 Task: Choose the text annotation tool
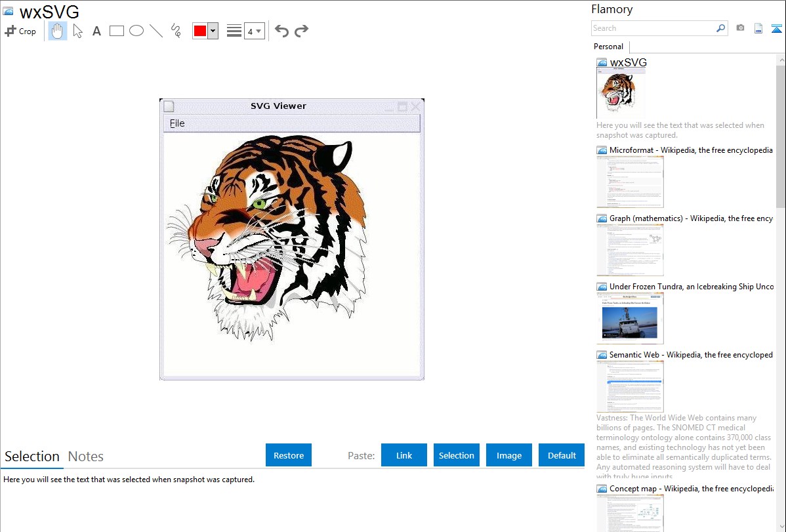pos(96,31)
